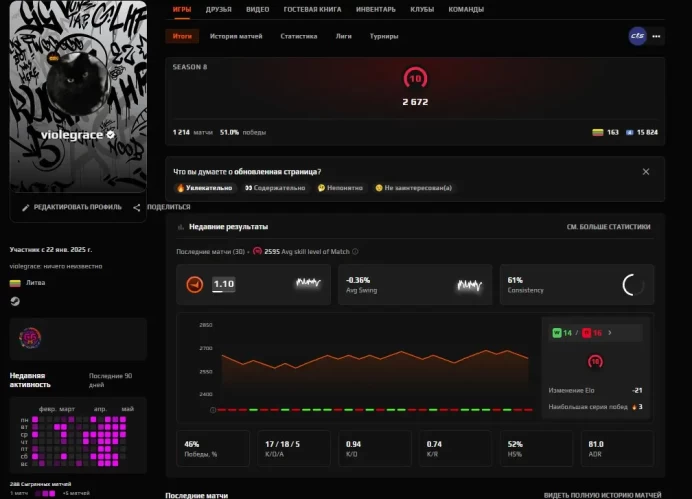Choose the Не заинтересован(а) feedback option

414,188
